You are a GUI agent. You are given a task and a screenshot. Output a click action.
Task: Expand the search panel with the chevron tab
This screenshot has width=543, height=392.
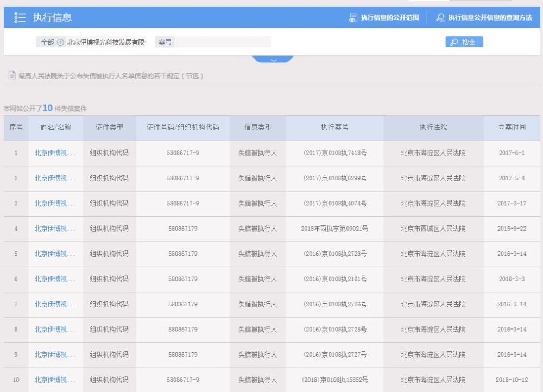click(x=273, y=59)
